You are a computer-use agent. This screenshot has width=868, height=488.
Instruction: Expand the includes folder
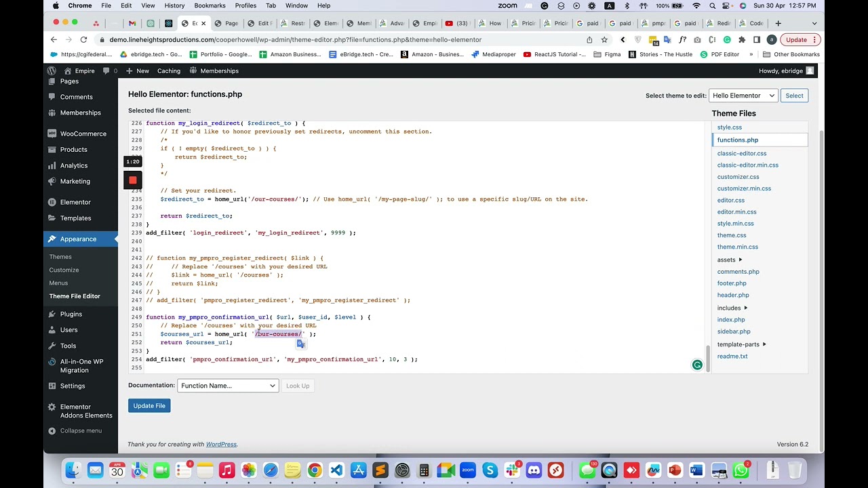732,308
